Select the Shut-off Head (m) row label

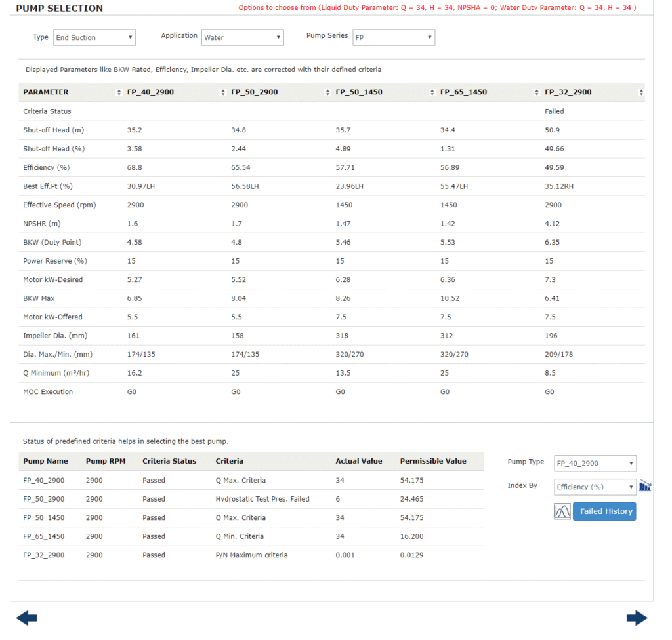coord(54,130)
